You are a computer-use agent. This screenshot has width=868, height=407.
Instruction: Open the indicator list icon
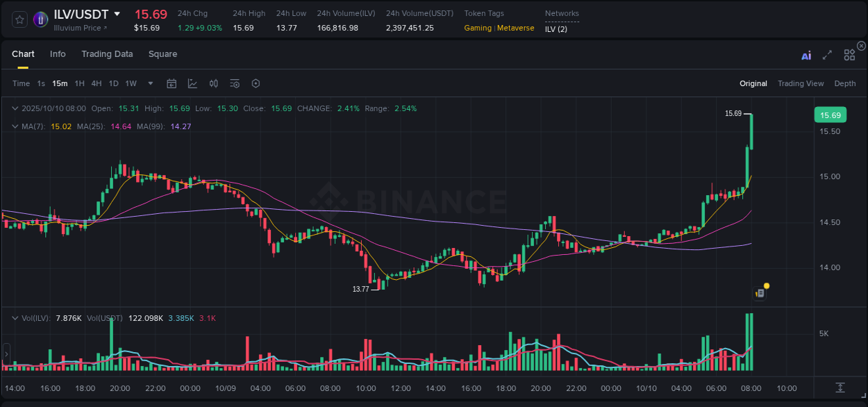pos(234,83)
